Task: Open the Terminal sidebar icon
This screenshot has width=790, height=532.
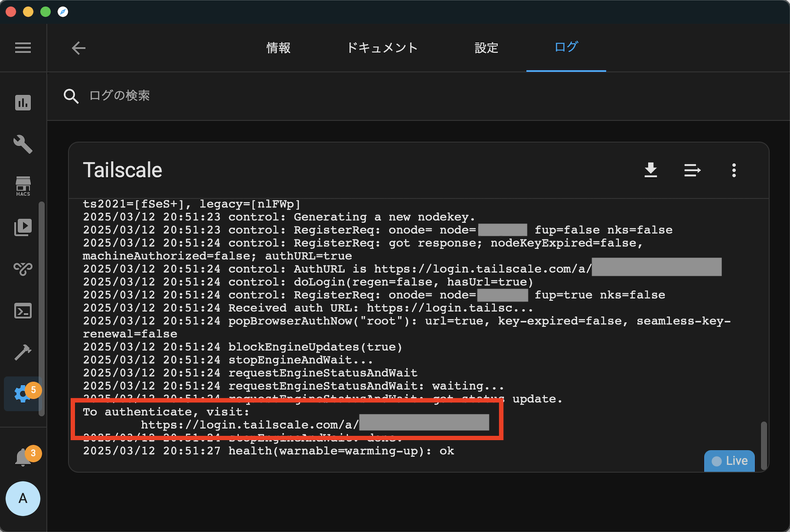Action: point(23,311)
